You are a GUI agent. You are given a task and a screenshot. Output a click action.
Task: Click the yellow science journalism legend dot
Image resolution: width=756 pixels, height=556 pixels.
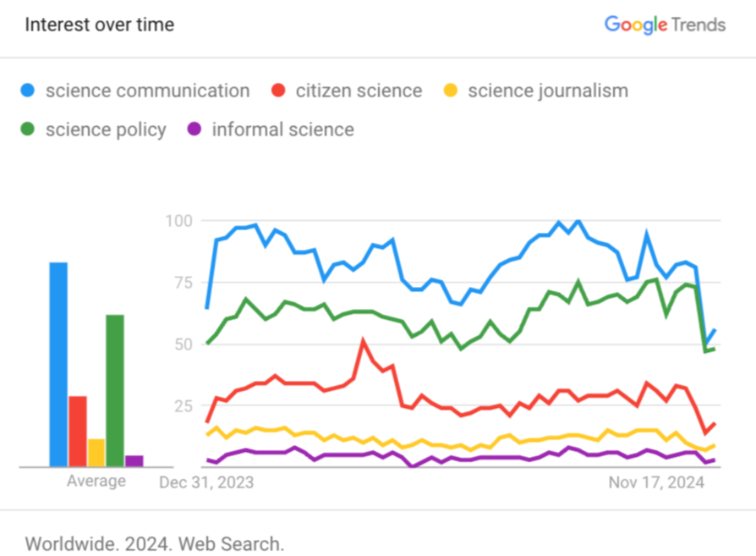[x=451, y=91]
